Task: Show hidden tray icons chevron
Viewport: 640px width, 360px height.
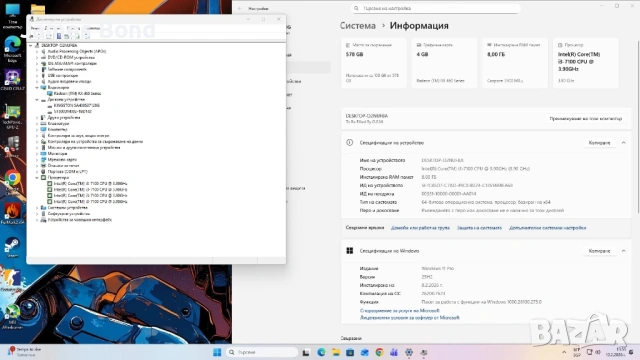Action: (564, 352)
